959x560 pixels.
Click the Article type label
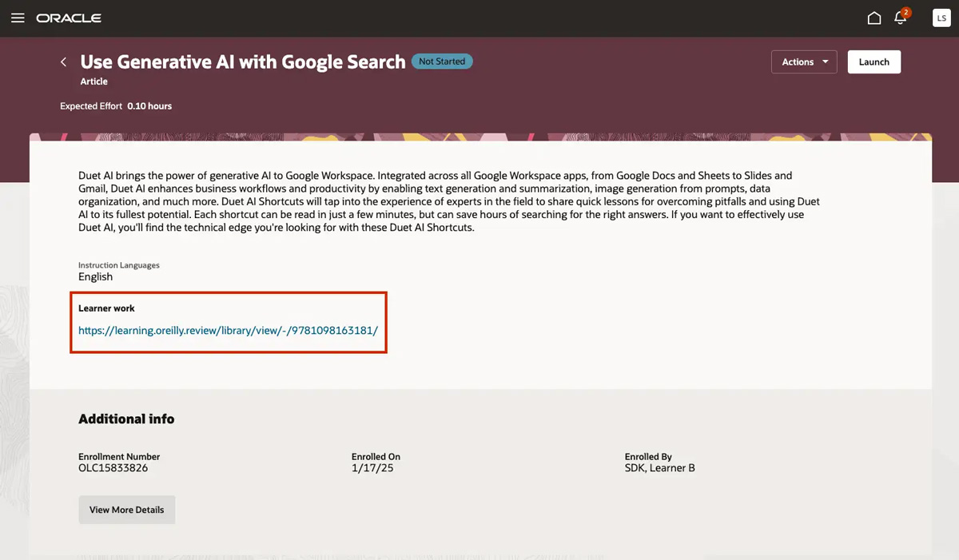point(94,81)
